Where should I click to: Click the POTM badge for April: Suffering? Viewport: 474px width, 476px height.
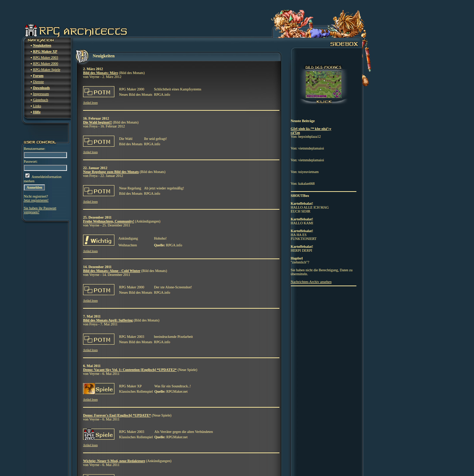point(99,339)
